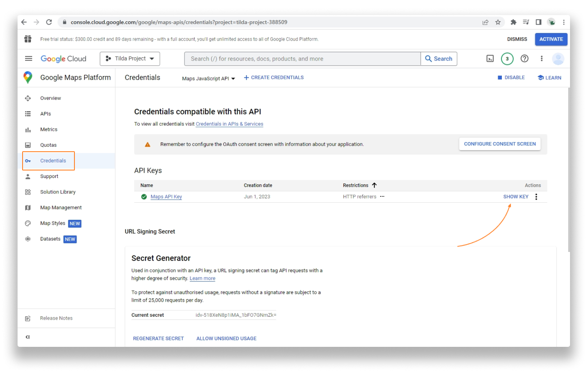Open the Credentials in APIs & Services link
The width and height of the screenshot is (588, 379).
point(230,124)
